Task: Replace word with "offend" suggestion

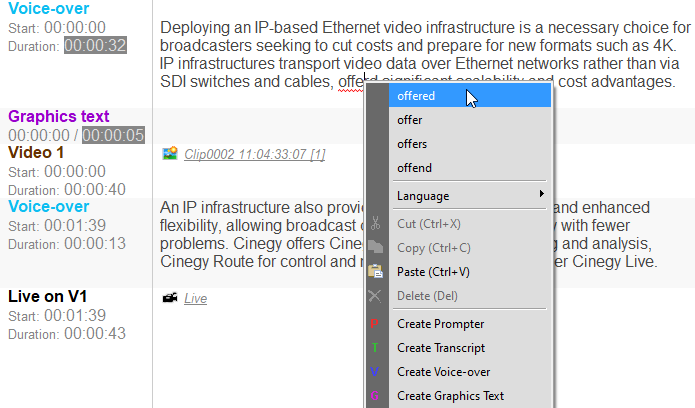Action: [414, 168]
